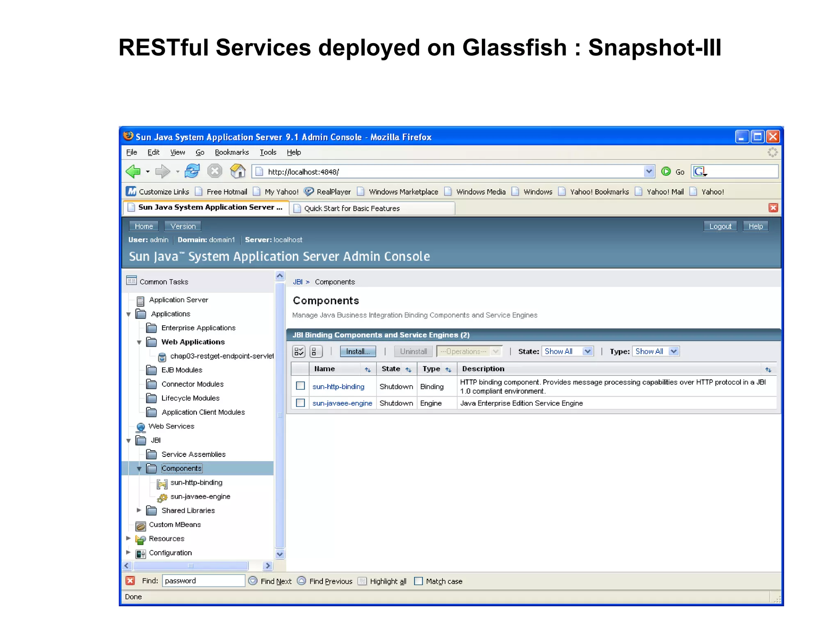Click the sidebar vertical scrollbar thumb
The image size is (840, 630).
pyautogui.click(x=280, y=415)
